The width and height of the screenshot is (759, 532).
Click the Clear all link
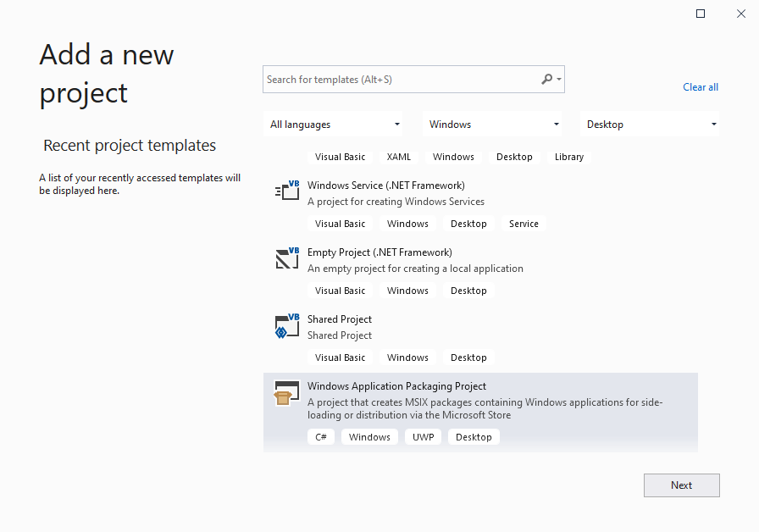click(701, 87)
